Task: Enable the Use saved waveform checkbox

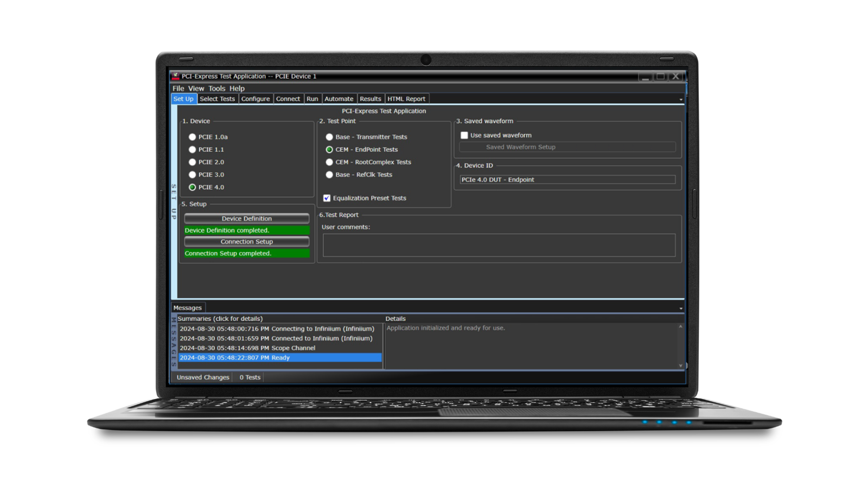Action: point(464,135)
